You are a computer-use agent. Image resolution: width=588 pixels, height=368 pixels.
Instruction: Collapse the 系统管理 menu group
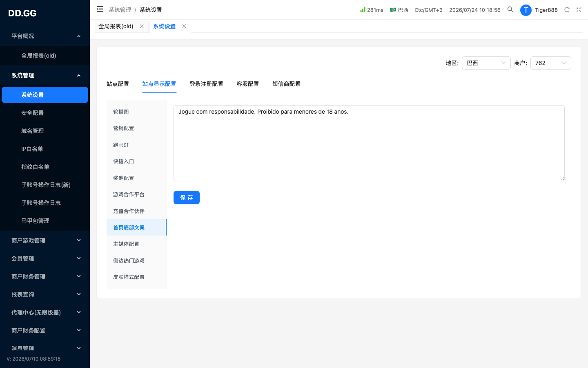[x=45, y=75]
